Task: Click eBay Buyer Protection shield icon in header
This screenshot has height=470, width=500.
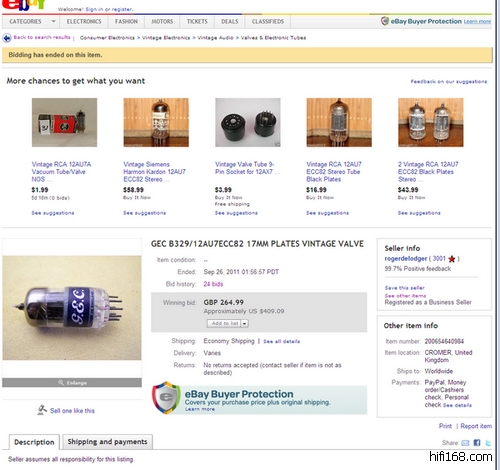Action: click(x=385, y=21)
